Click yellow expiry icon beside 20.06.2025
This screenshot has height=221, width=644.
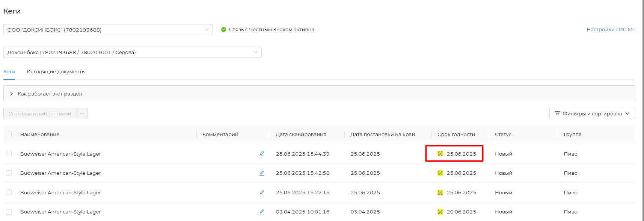[x=440, y=212]
